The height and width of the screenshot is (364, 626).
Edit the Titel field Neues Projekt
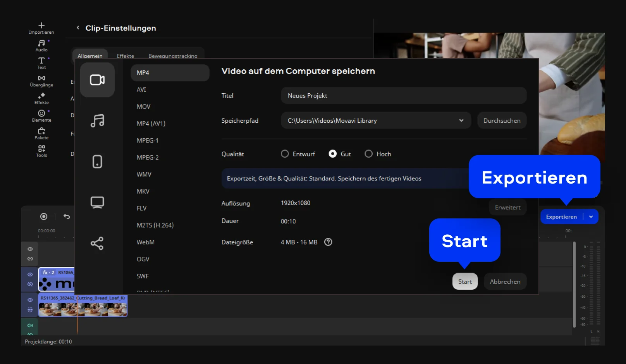click(404, 96)
